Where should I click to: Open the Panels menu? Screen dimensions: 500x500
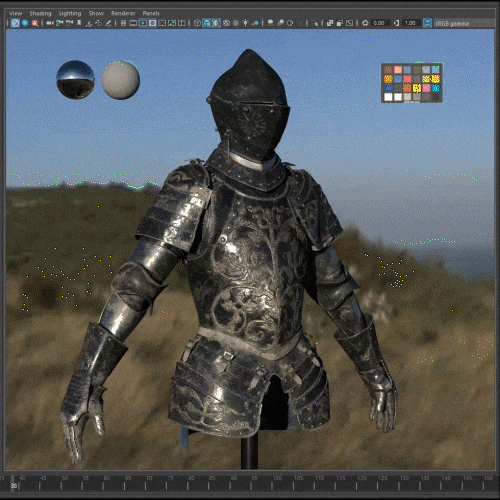pyautogui.click(x=151, y=13)
